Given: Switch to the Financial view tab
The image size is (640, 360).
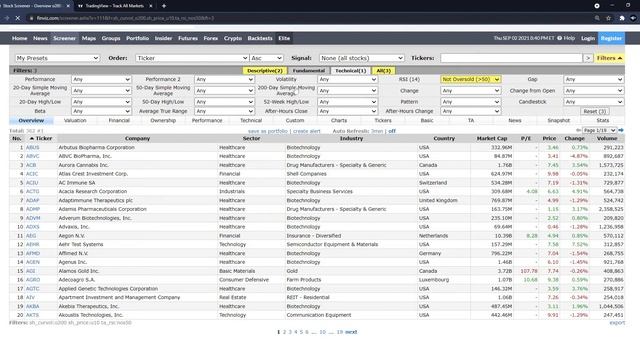Looking at the screenshot, I should (119, 120).
